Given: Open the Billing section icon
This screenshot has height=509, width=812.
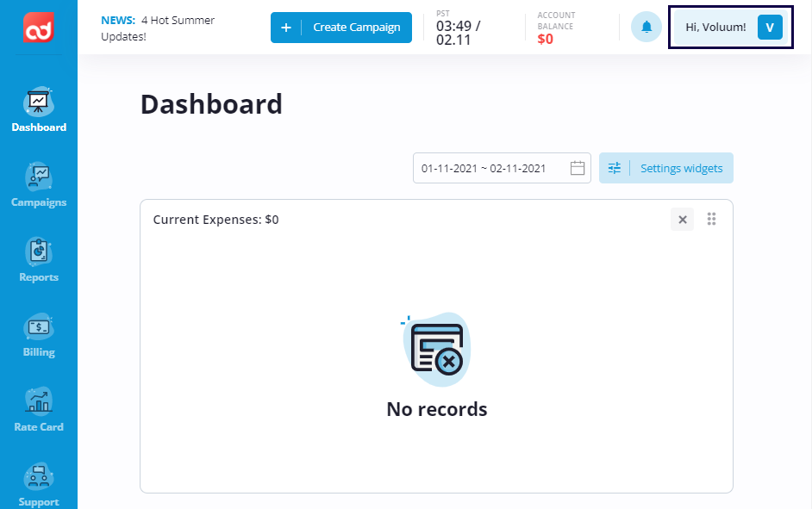Looking at the screenshot, I should click(39, 328).
